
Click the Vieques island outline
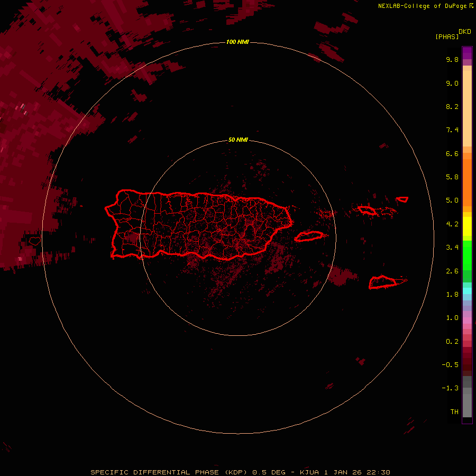pyautogui.click(x=308, y=236)
